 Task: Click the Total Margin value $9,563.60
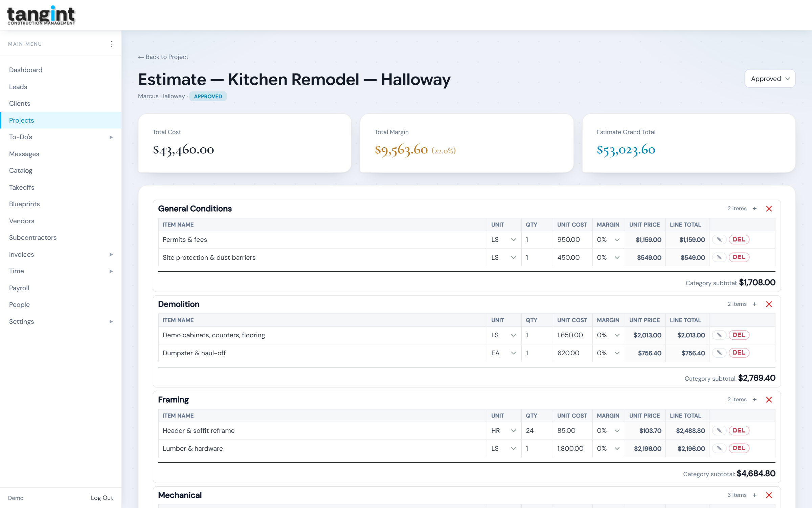click(401, 150)
